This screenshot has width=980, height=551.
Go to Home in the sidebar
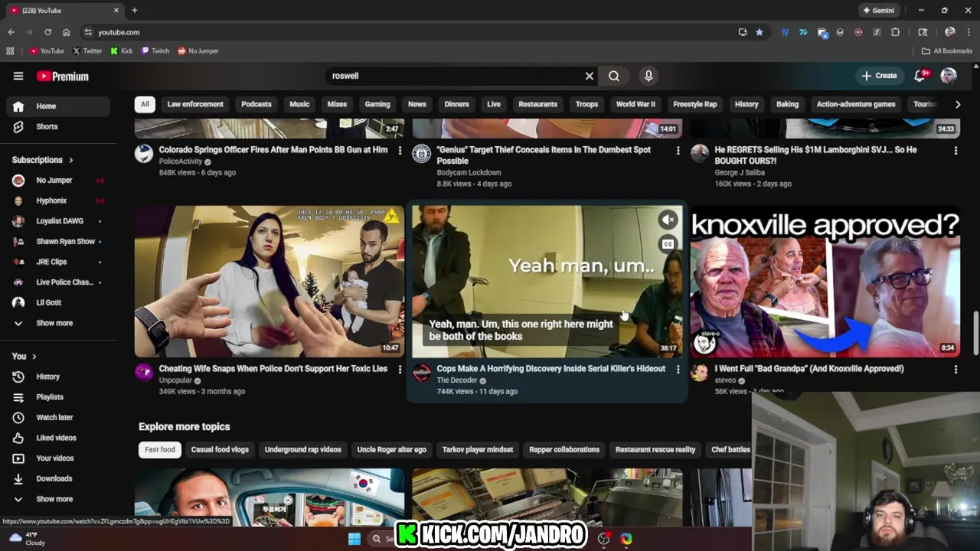click(x=57, y=106)
